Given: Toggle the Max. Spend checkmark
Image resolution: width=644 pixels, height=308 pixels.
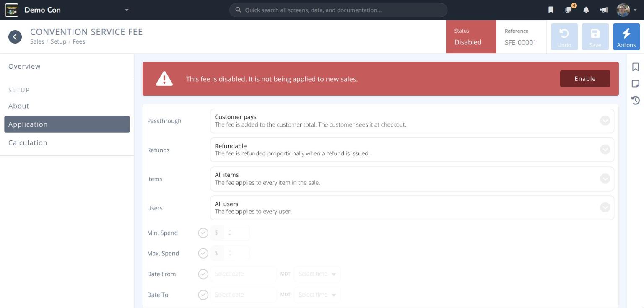Looking at the screenshot, I should point(203,254).
